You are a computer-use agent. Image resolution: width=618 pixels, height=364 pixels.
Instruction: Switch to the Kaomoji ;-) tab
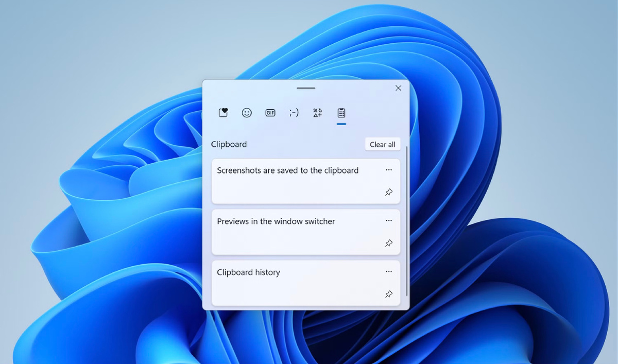coord(294,113)
